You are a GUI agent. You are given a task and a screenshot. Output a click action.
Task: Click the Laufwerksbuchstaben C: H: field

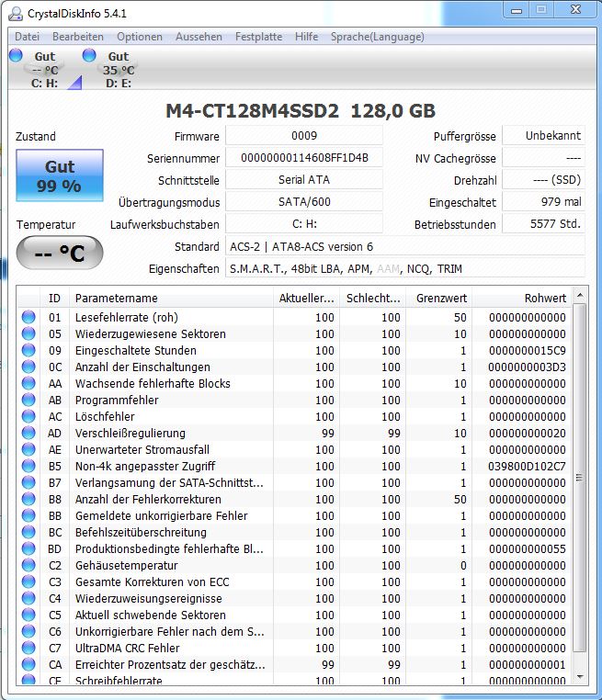click(304, 223)
